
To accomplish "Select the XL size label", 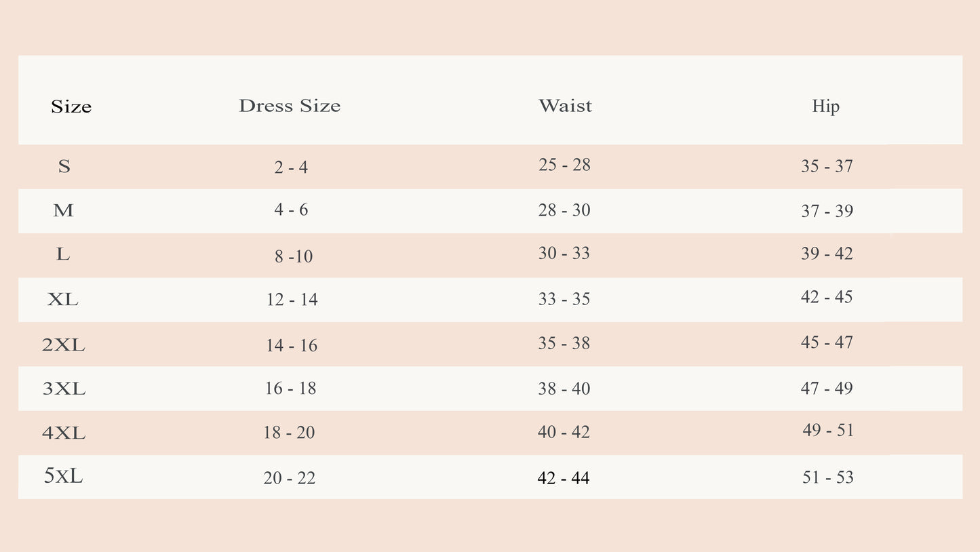I will (63, 299).
